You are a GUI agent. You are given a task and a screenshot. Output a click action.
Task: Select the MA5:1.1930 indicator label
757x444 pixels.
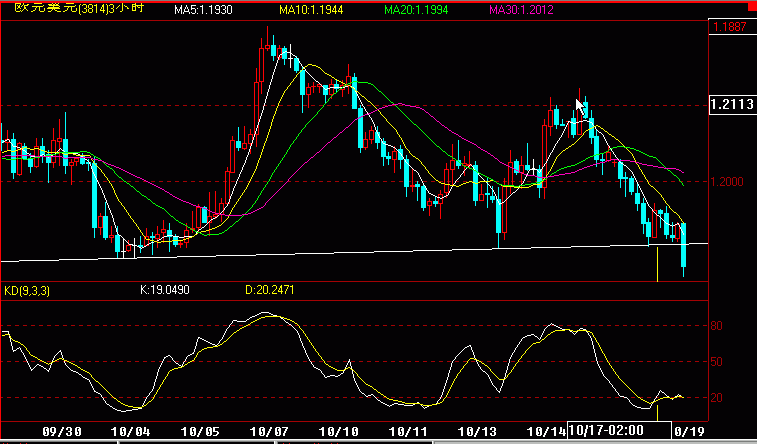(203, 10)
